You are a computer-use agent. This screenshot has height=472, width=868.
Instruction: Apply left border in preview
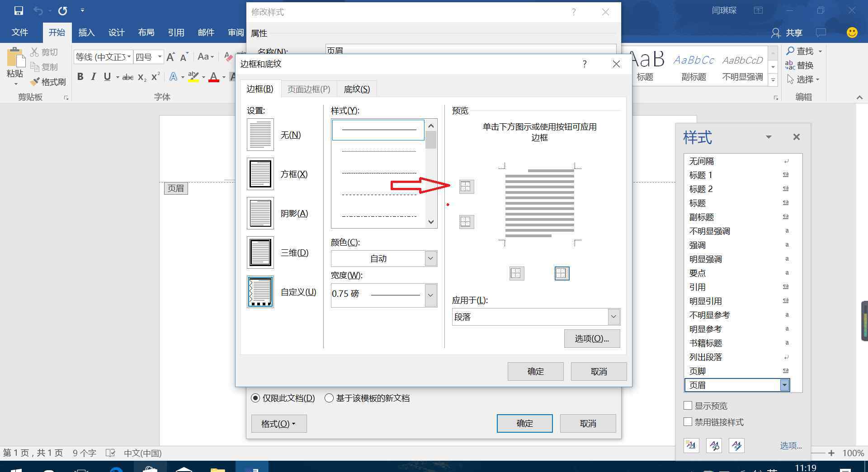[x=517, y=273]
